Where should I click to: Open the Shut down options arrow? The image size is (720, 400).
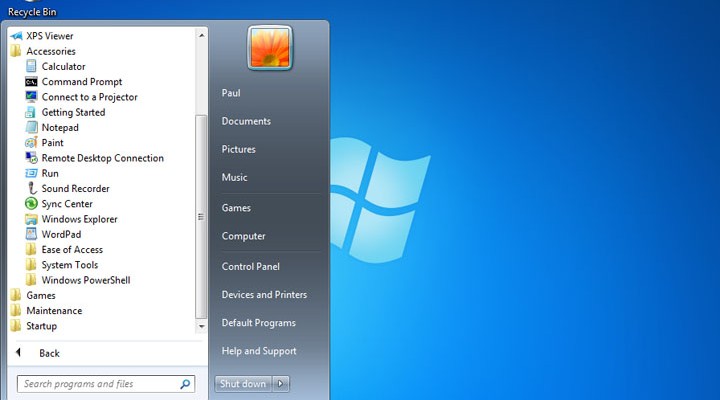pyautogui.click(x=282, y=384)
